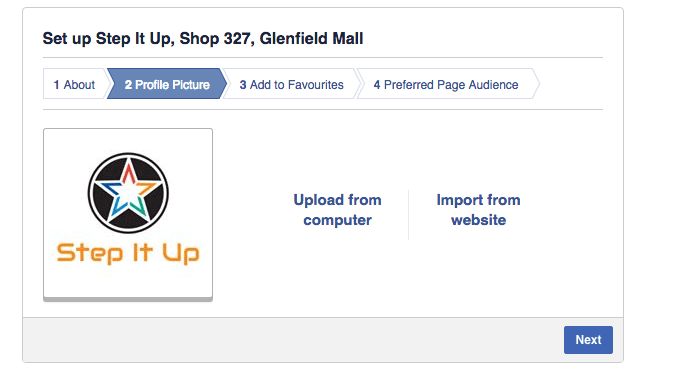696x377 pixels.
Task: Click the word website in import link
Action: tap(478, 220)
